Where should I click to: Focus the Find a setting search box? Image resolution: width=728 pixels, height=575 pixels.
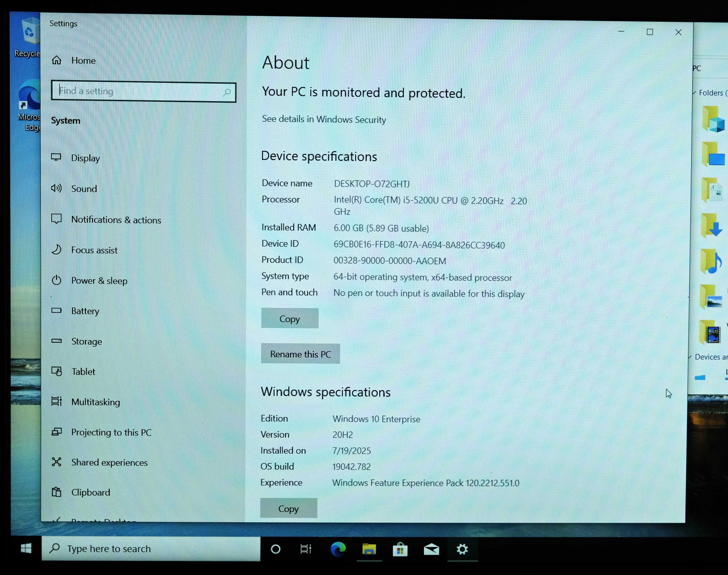pyautogui.click(x=143, y=92)
